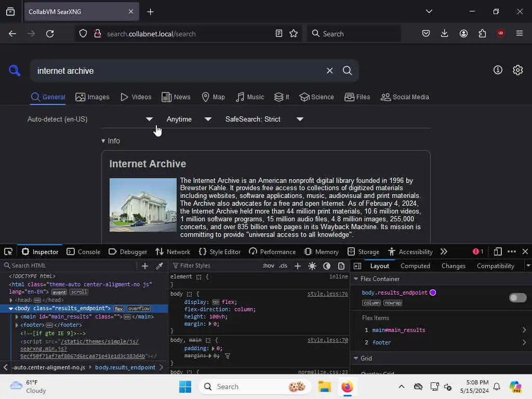532x399 pixels.
Task: Toggle responsive design mode icon
Action: pyautogui.click(x=498, y=251)
